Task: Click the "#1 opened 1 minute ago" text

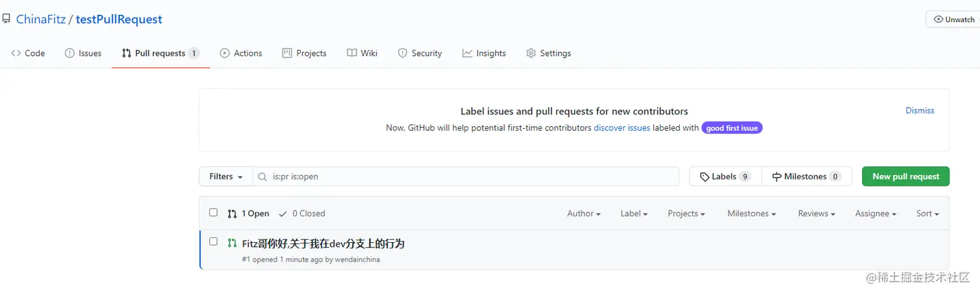Action: pos(282,260)
